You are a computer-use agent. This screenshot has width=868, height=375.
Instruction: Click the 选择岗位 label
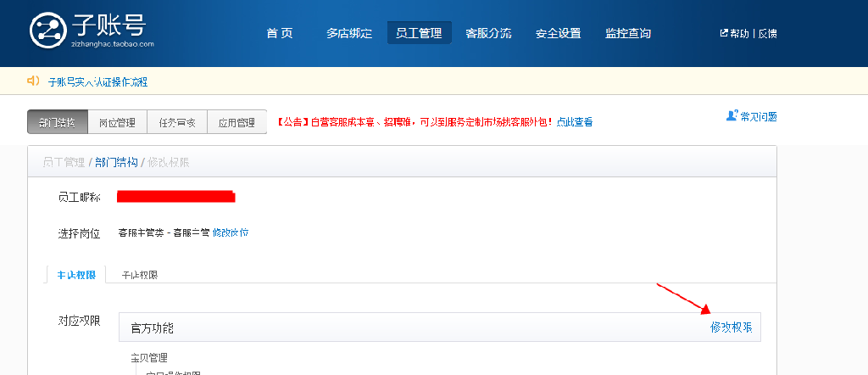(79, 233)
